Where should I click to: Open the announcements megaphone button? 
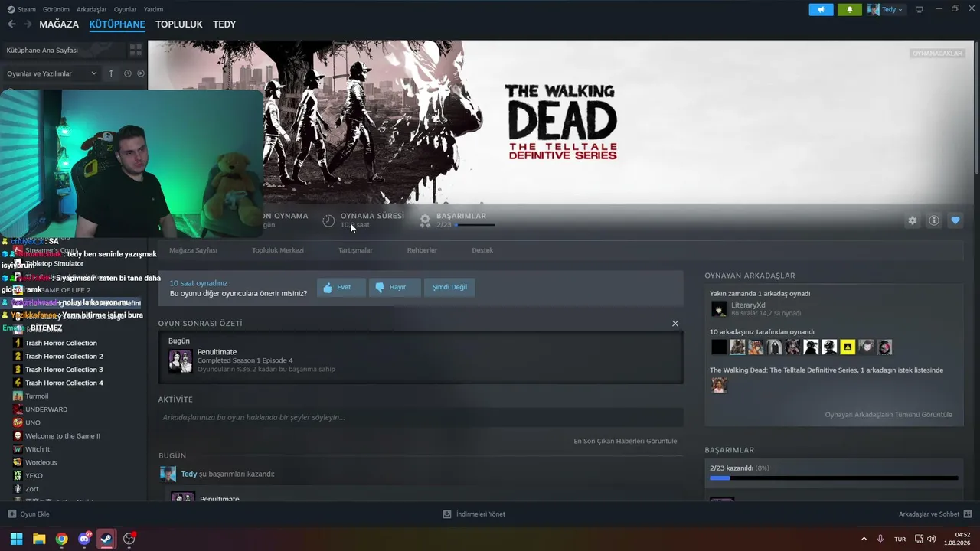[821, 9]
